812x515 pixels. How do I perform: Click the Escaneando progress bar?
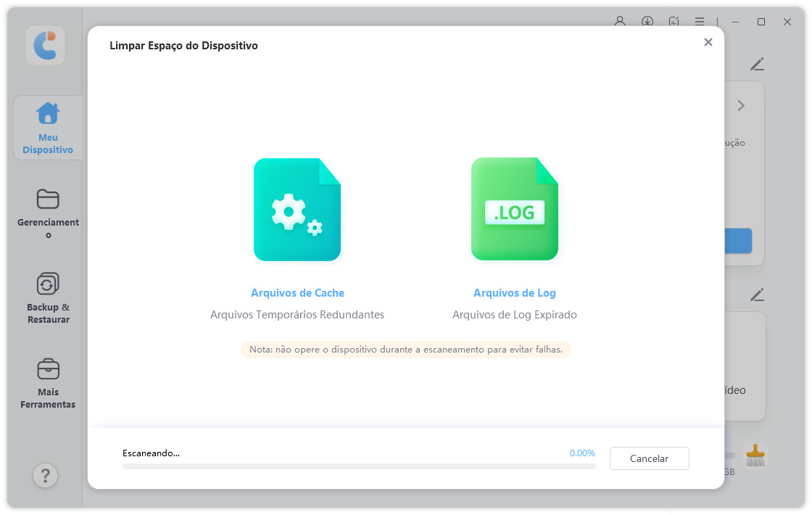(x=358, y=466)
